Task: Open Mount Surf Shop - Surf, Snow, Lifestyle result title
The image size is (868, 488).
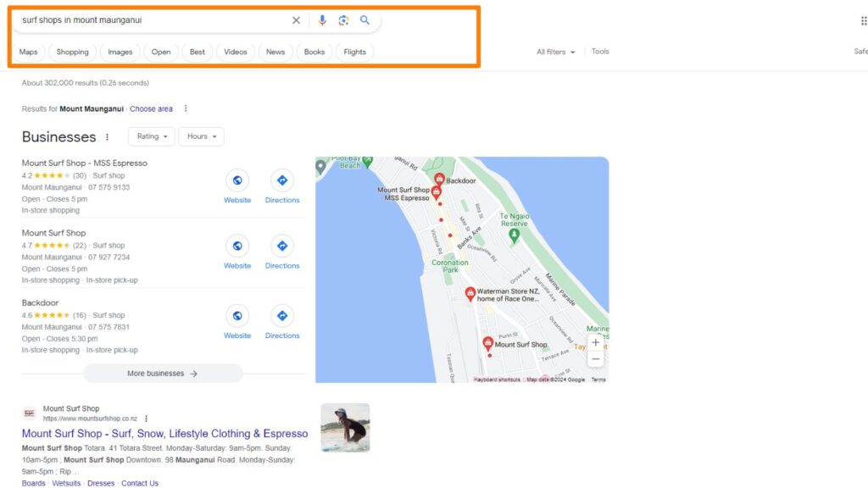Action: 165,434
